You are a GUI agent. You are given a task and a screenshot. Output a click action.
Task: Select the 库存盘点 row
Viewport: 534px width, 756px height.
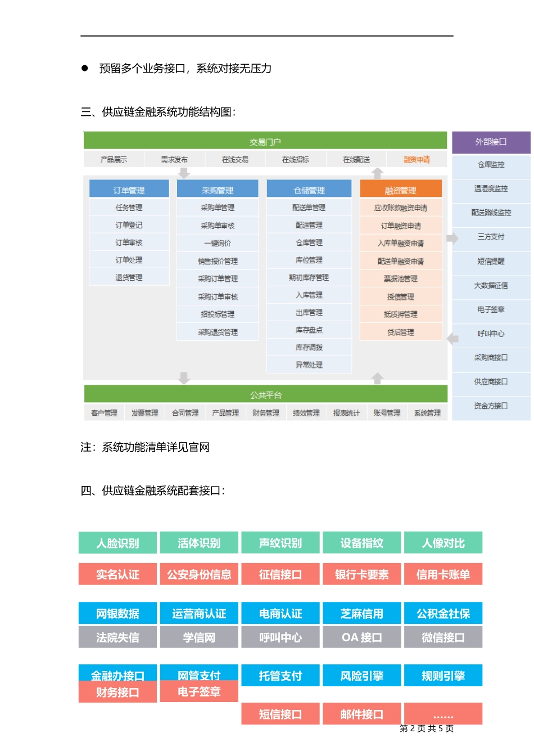pos(309,330)
